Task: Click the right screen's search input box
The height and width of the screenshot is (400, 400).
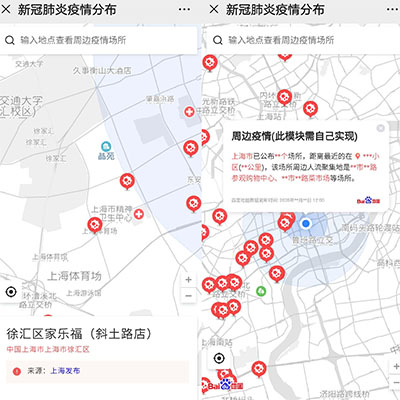Action: pyautogui.click(x=303, y=40)
